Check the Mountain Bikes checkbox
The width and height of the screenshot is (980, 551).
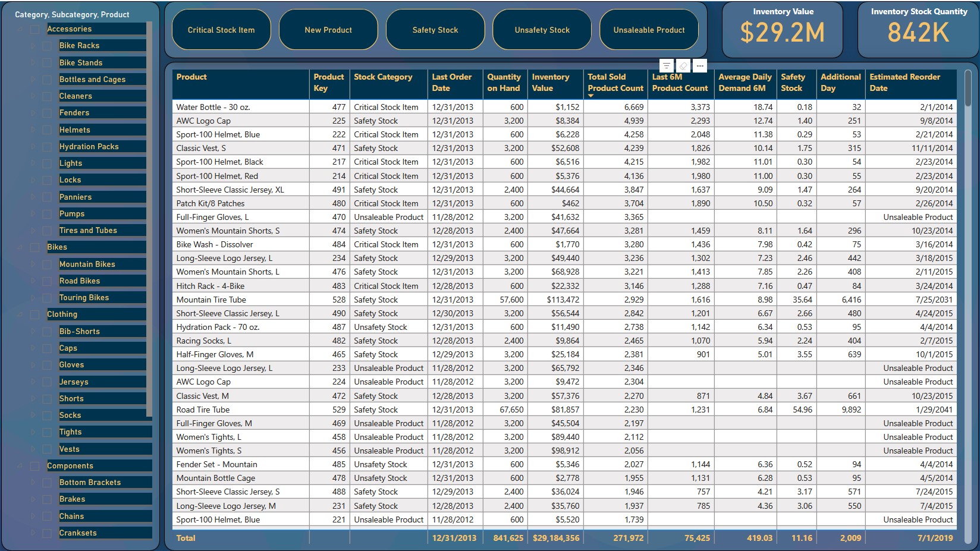coord(47,264)
